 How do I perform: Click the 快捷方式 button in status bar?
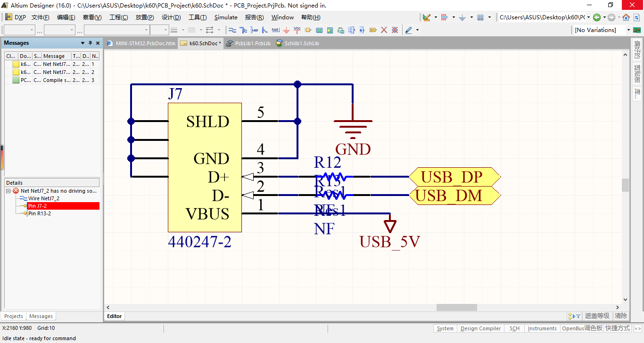(617, 328)
